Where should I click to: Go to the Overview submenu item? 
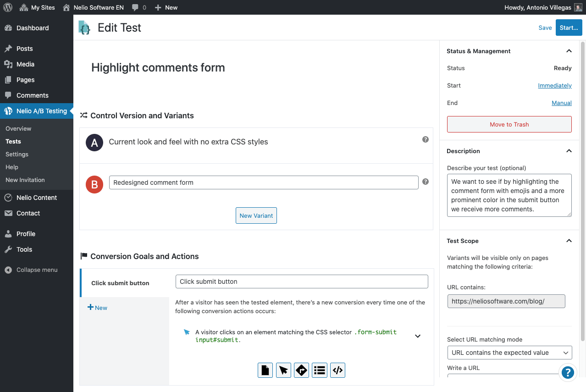pos(18,128)
